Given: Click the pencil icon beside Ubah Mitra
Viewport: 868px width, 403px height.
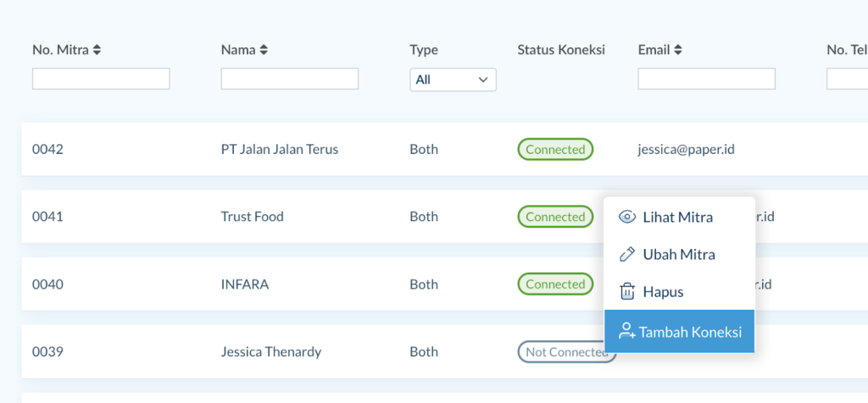Looking at the screenshot, I should [x=627, y=254].
